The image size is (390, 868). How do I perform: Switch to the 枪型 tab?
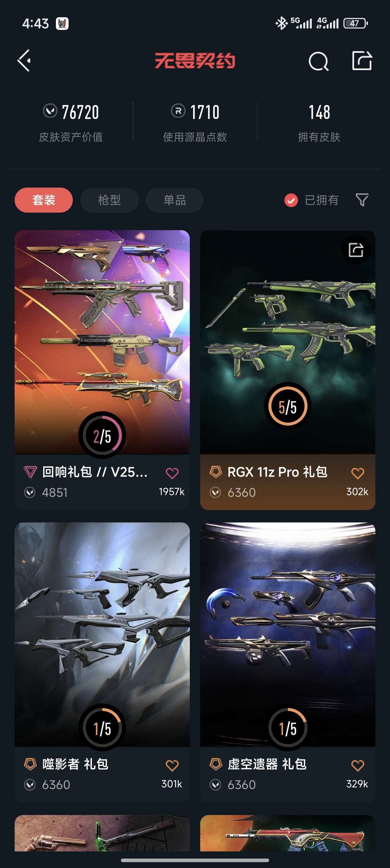[109, 200]
